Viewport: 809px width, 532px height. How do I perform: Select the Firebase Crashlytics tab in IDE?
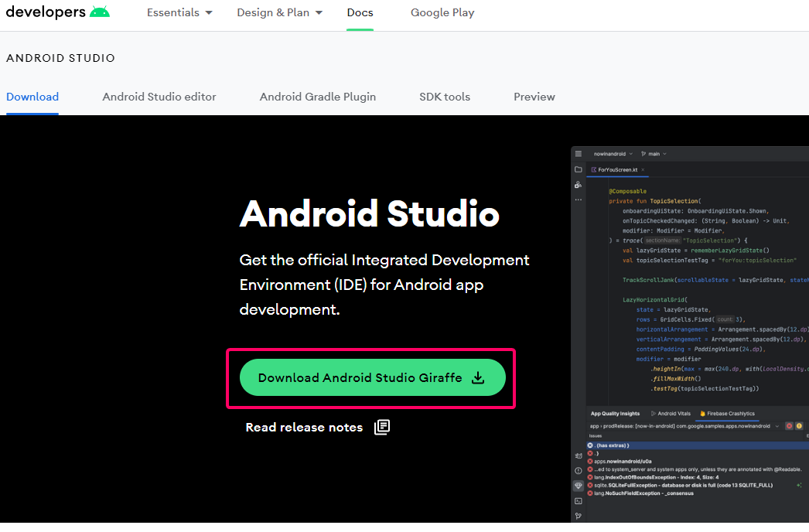tap(728, 414)
